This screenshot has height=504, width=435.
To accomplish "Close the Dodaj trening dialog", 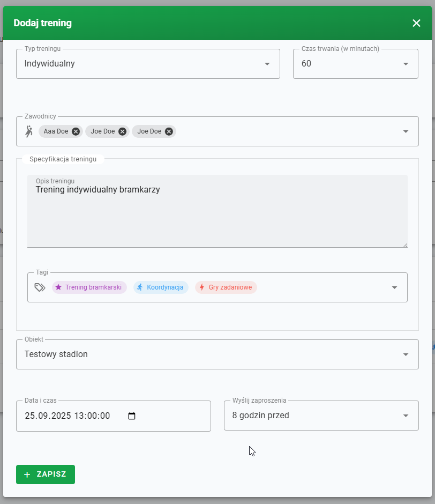I will [x=416, y=23].
